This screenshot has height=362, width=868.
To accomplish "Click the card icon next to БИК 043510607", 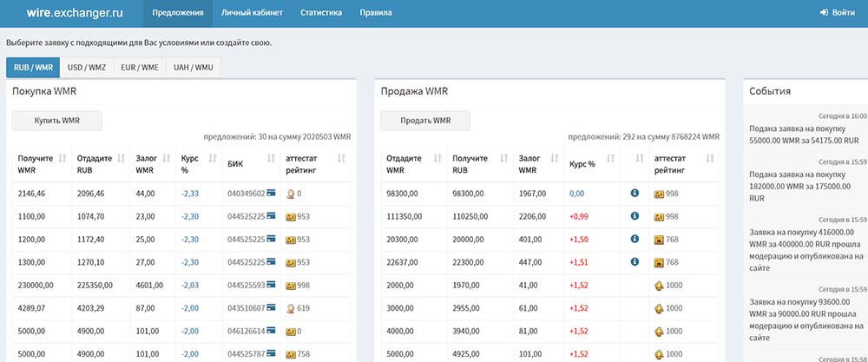I will (271, 308).
